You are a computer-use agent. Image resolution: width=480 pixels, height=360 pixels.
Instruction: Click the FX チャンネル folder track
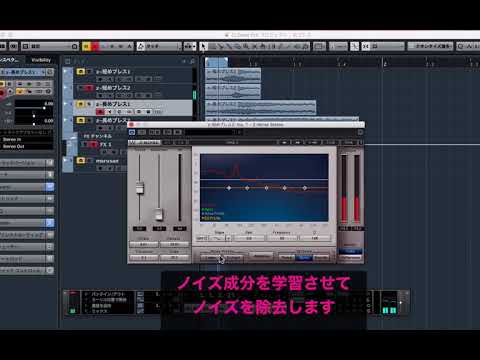pos(98,136)
